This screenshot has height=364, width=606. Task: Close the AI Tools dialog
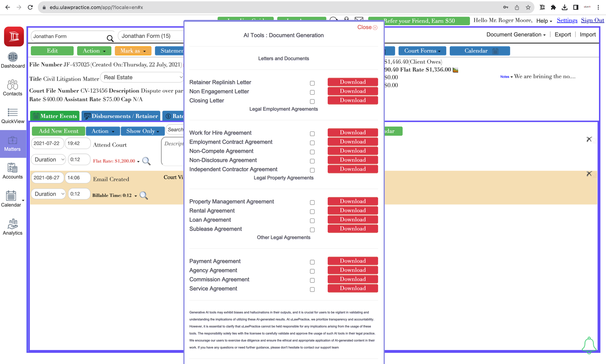click(367, 27)
